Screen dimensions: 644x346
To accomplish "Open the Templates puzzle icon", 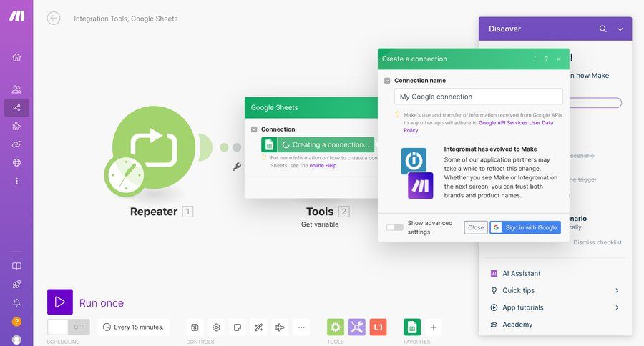I will [x=16, y=126].
